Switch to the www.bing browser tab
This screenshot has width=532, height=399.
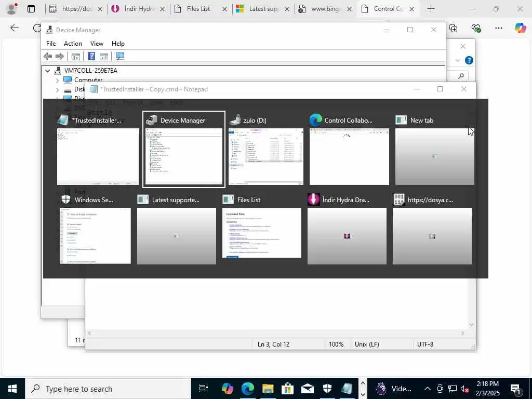pyautogui.click(x=325, y=9)
